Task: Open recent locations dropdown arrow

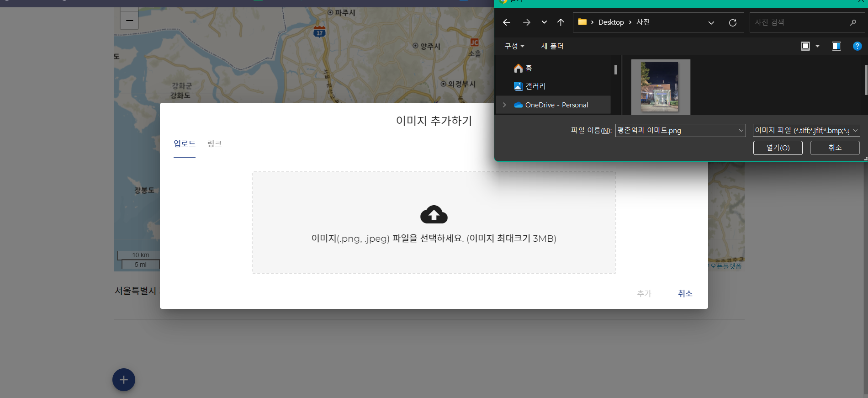Action: (544, 22)
